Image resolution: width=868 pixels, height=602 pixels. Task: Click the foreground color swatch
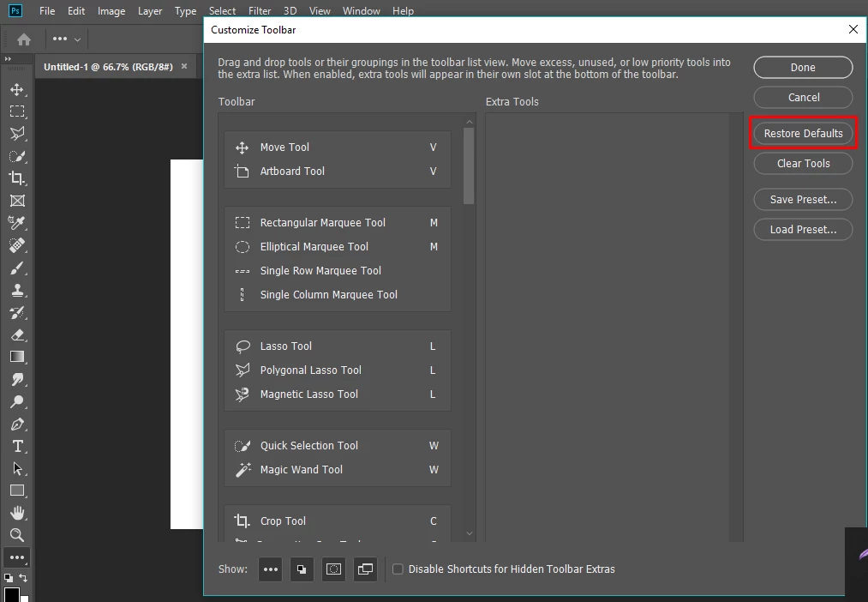11,594
